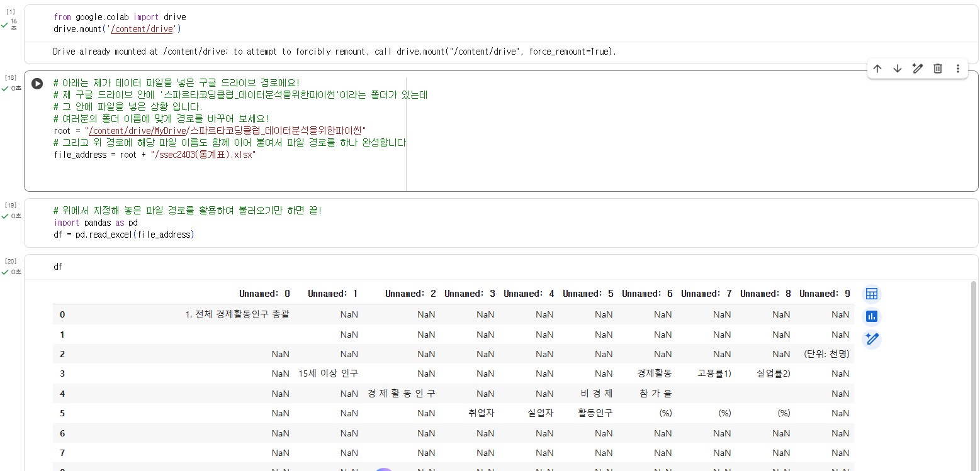Click row index 7 of the dataframe
The width and height of the screenshot is (980, 471).
click(62, 453)
